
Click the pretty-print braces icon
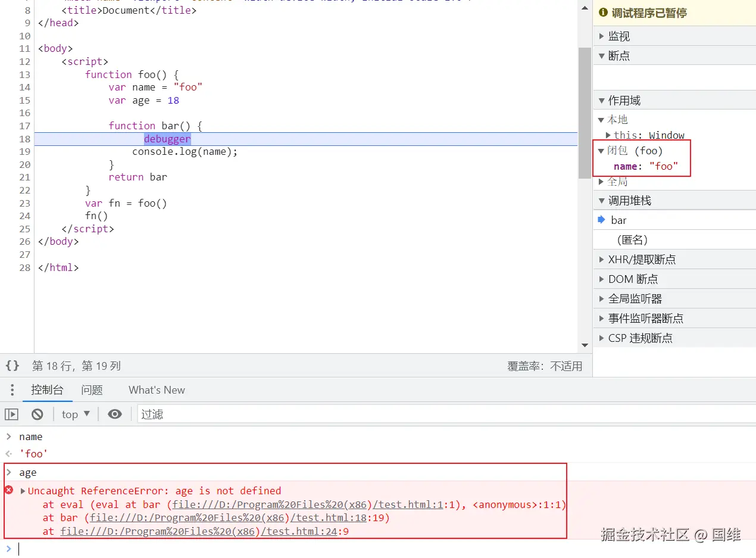click(x=13, y=366)
